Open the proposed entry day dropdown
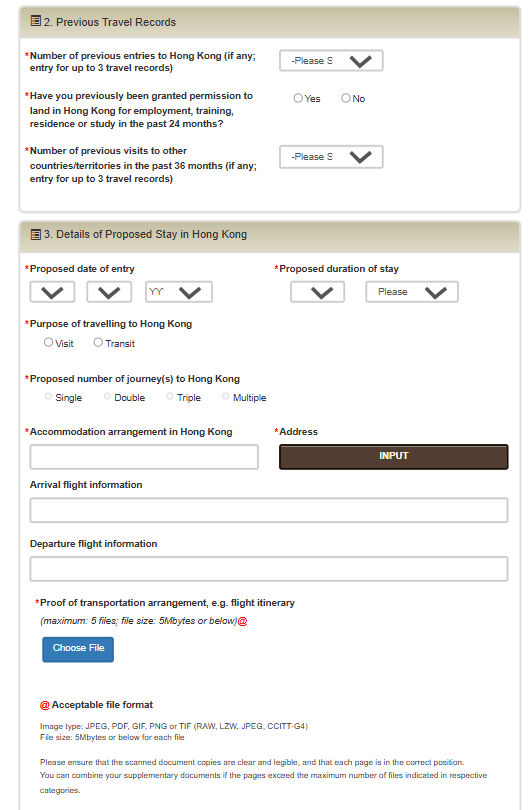 click(52, 292)
